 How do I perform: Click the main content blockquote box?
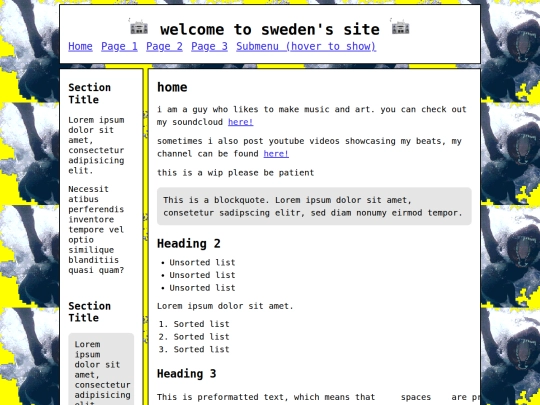click(x=314, y=206)
